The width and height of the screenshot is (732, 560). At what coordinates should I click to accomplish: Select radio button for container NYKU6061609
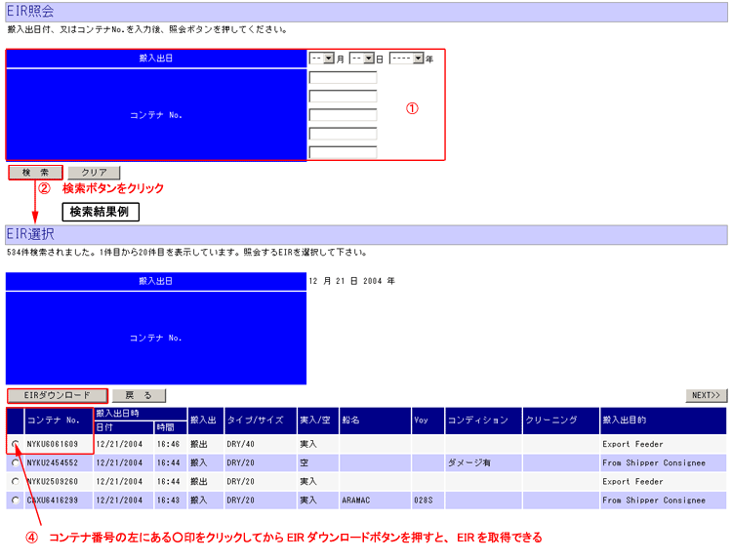(x=15, y=444)
